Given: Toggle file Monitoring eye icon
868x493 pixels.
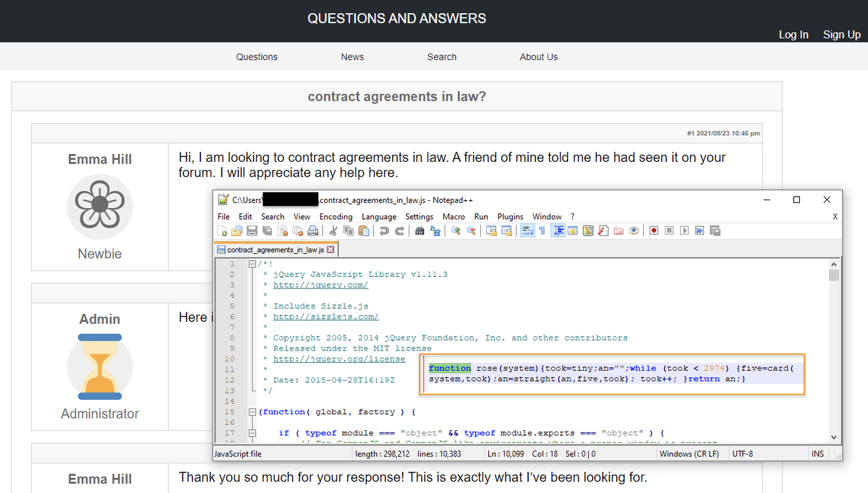Looking at the screenshot, I should tap(634, 231).
